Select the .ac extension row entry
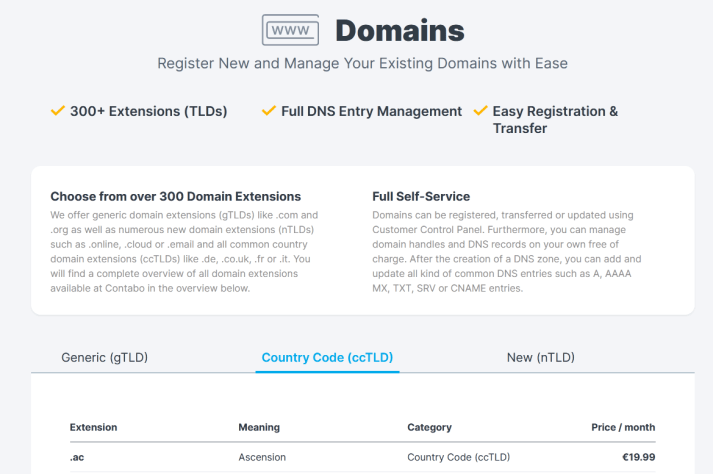The width and height of the screenshot is (713, 474). coord(76,457)
